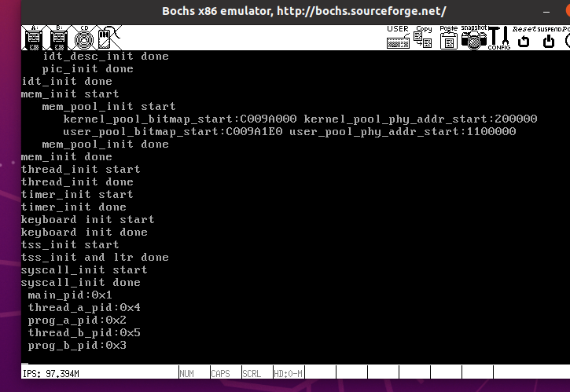Click the text 'idt_desc_init done'
Image resolution: width=570 pixels, height=392 pixels.
tap(106, 57)
